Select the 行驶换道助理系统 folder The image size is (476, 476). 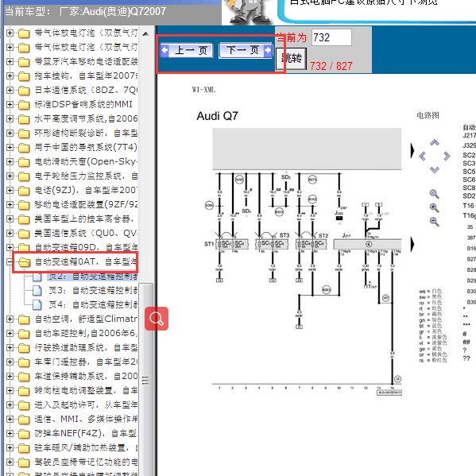pos(86,347)
